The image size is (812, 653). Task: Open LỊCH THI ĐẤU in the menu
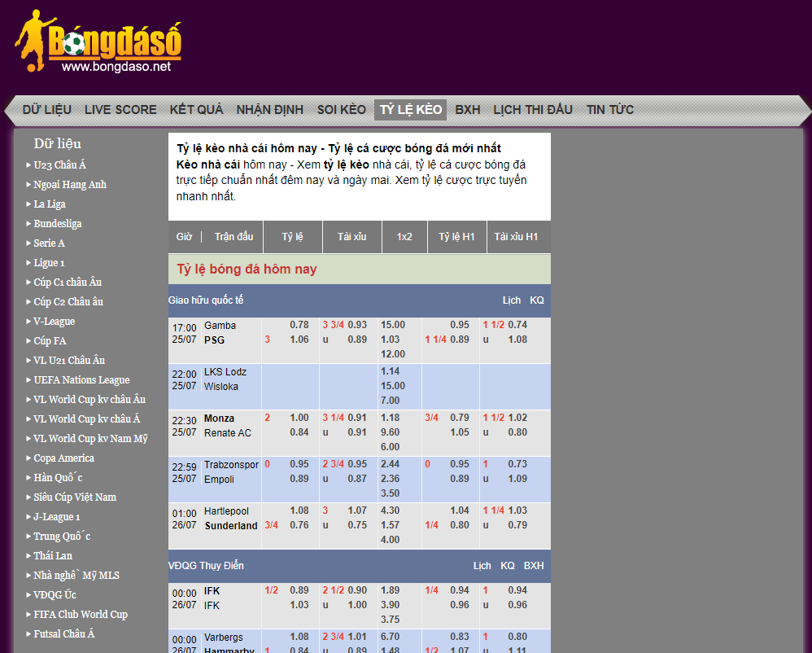pos(533,110)
